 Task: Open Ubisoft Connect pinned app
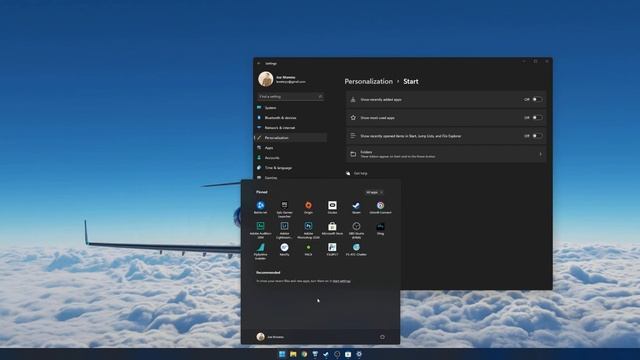pyautogui.click(x=380, y=207)
